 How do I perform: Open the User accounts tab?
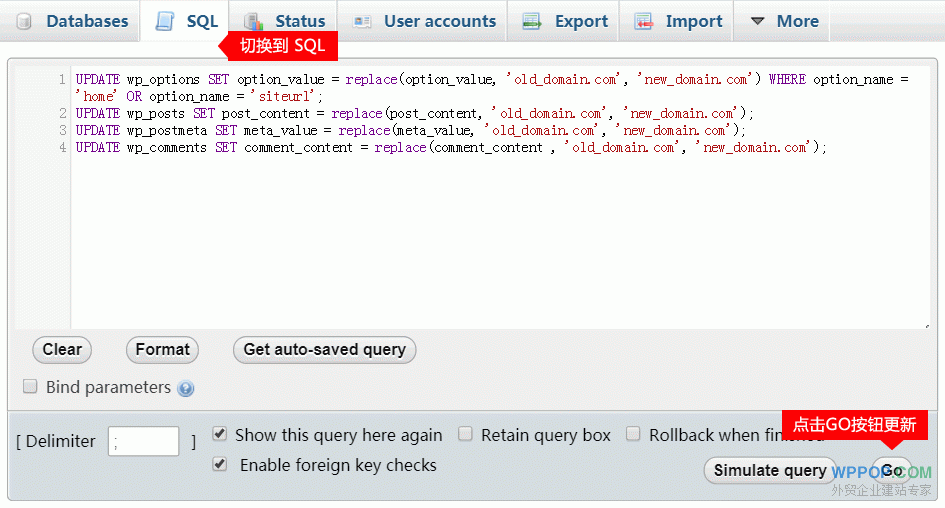coord(439,21)
